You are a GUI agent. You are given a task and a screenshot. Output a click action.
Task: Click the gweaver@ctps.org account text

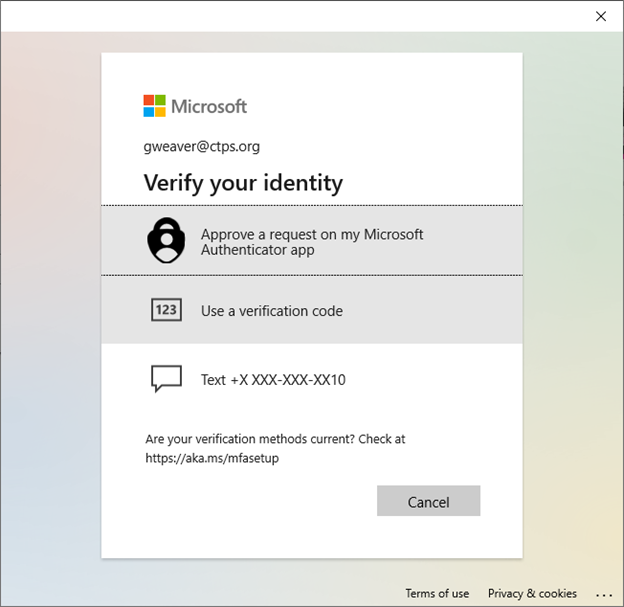(x=202, y=146)
